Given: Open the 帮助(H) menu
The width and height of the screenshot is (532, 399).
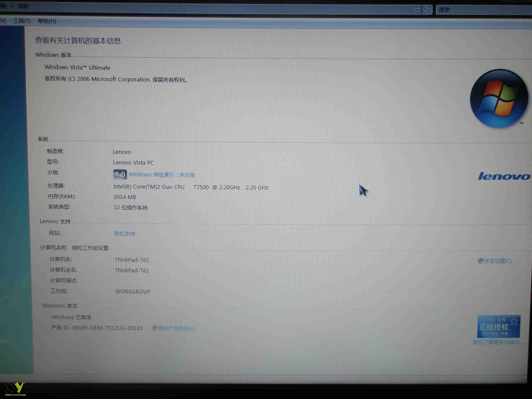Looking at the screenshot, I should click(47, 21).
